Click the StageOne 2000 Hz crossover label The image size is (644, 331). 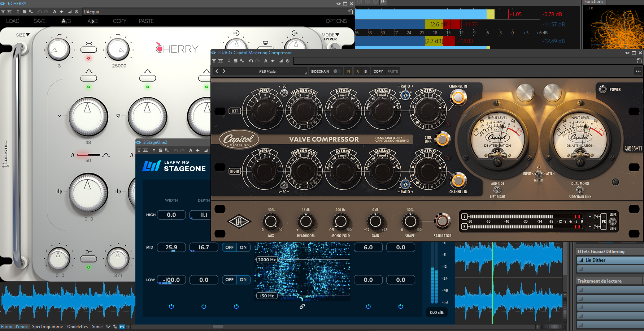tap(267, 259)
